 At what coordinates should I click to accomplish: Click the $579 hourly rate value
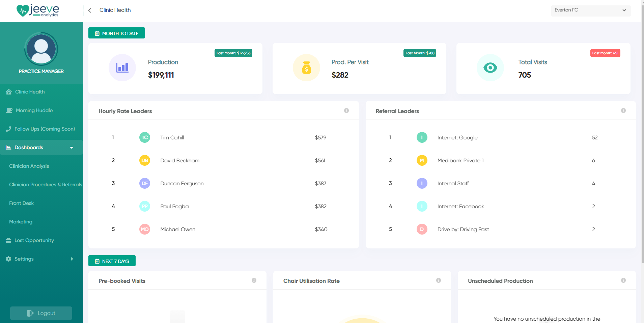[x=320, y=137]
